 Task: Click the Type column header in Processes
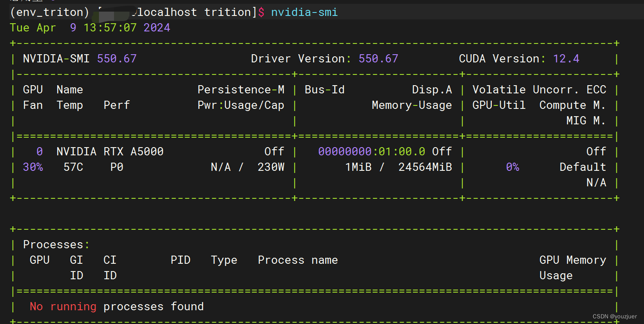(224, 260)
